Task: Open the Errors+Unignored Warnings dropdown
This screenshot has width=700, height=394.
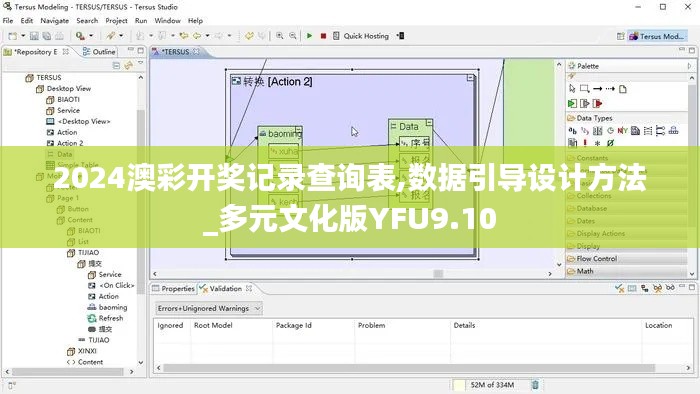Action: 209,308
